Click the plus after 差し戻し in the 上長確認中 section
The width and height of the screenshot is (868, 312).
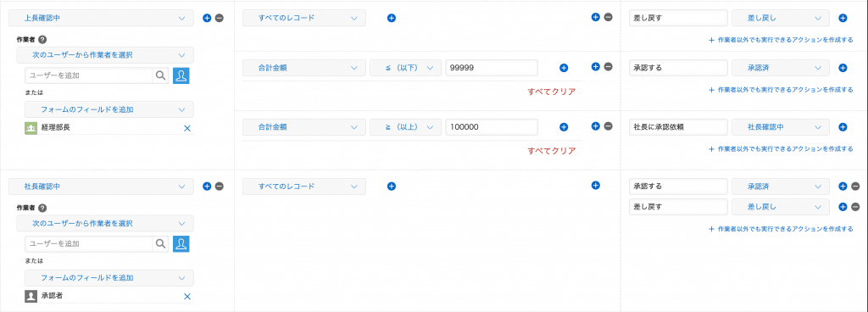(843, 19)
